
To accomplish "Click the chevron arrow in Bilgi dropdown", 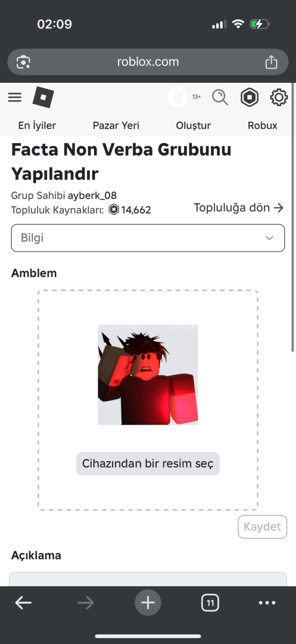I will click(x=269, y=238).
